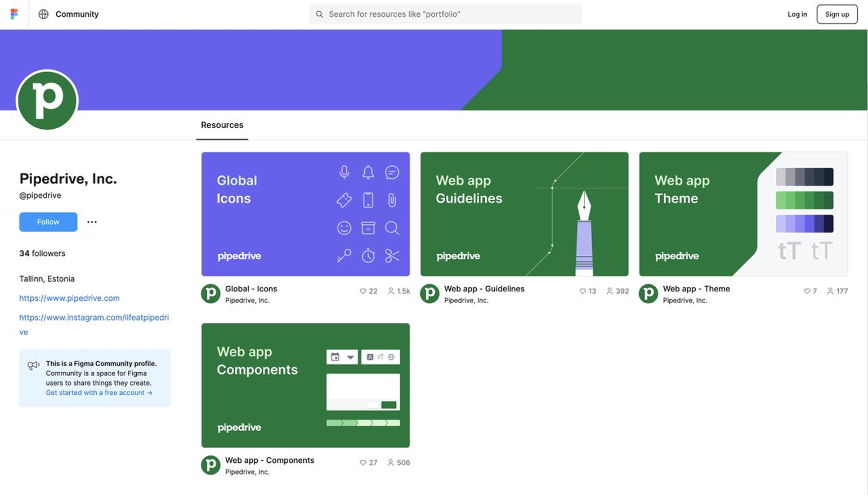Select the Resources tab
This screenshot has height=496, width=868.
[x=222, y=125]
